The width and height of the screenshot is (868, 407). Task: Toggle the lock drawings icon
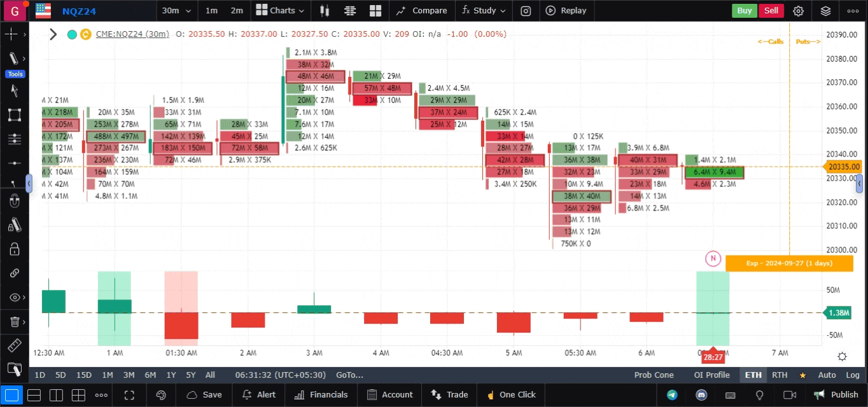click(x=14, y=249)
